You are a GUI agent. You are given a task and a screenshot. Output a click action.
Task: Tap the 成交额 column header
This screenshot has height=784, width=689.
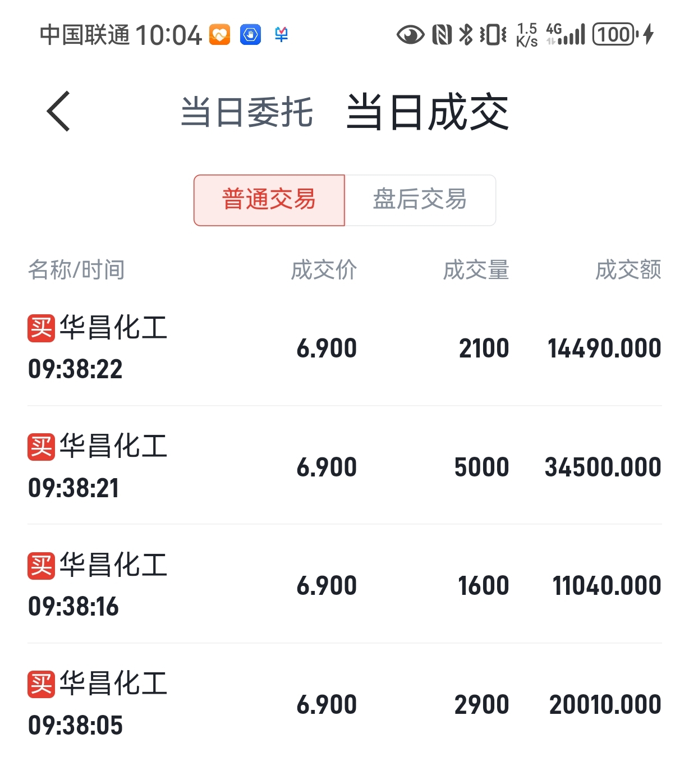click(x=628, y=270)
